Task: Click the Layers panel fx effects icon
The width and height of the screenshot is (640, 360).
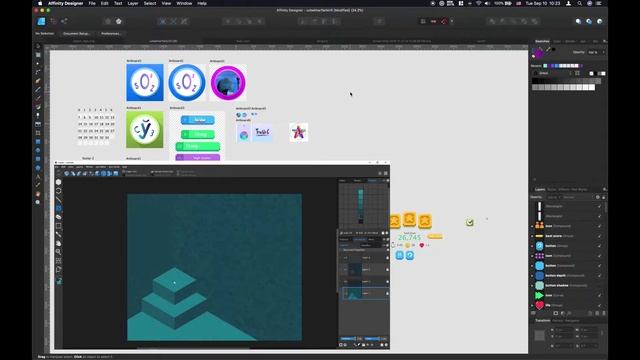Action: (x=569, y=313)
